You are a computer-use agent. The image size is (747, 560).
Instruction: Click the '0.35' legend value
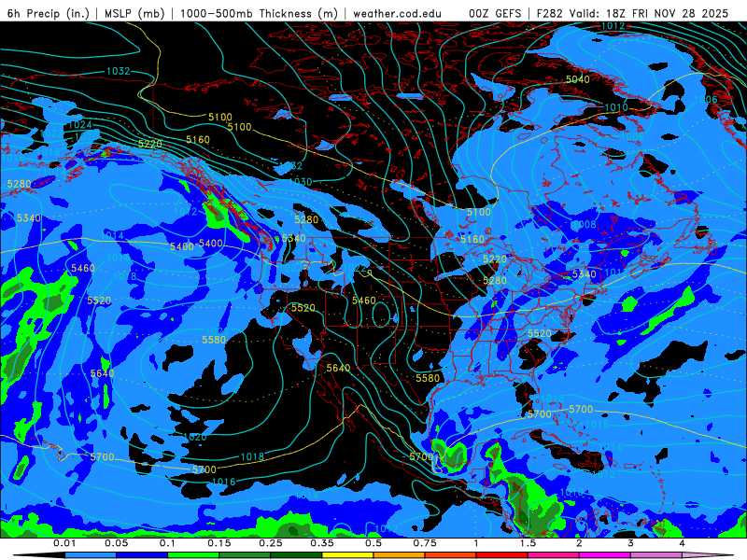[x=322, y=543]
